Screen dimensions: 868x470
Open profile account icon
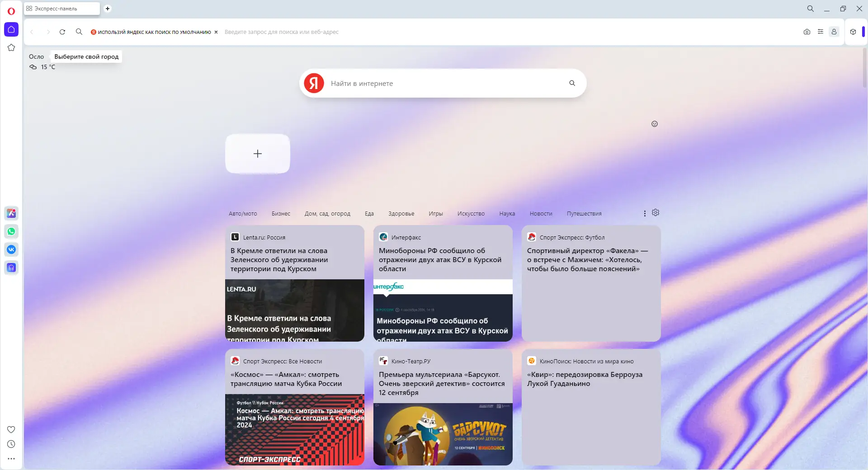tap(834, 32)
